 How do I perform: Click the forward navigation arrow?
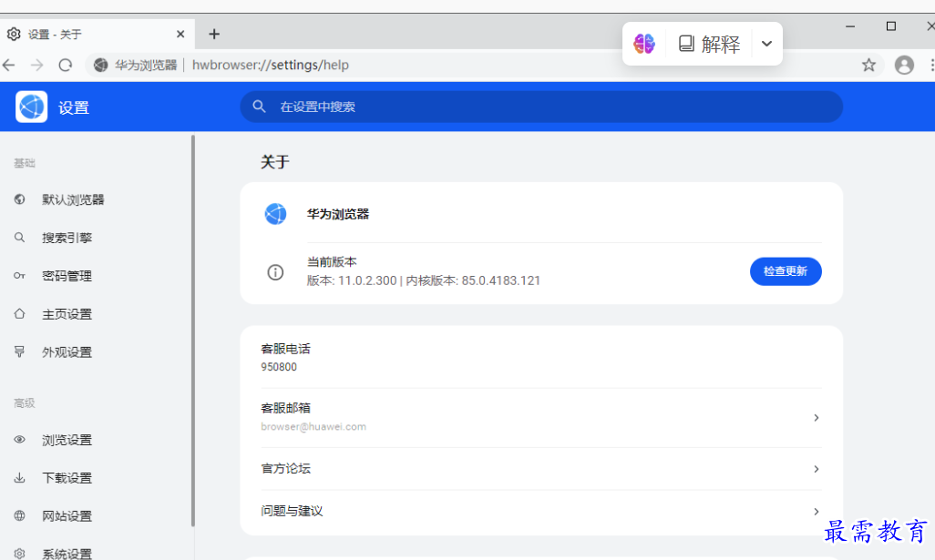click(x=37, y=65)
